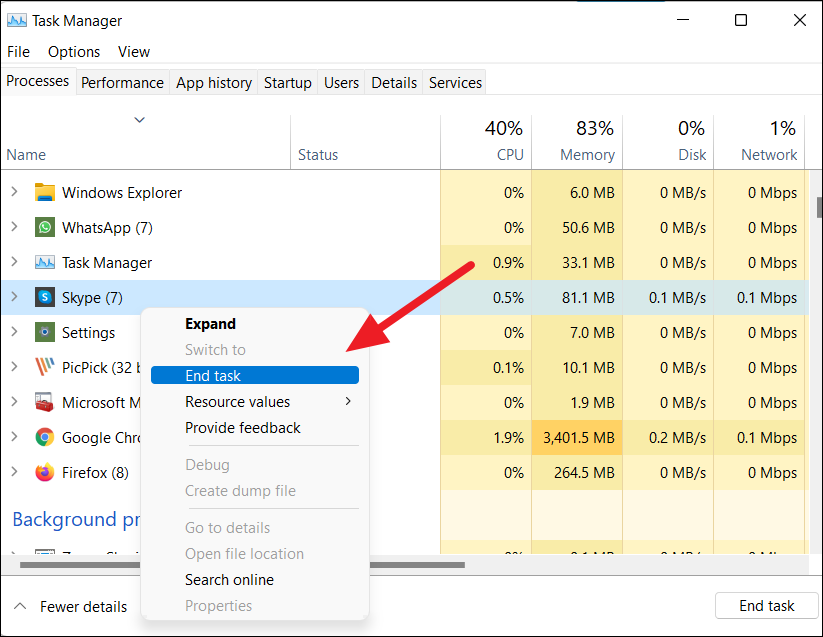Click Firefox's 264.5 MB memory value
Screen dimensions: 823x637
tap(584, 473)
